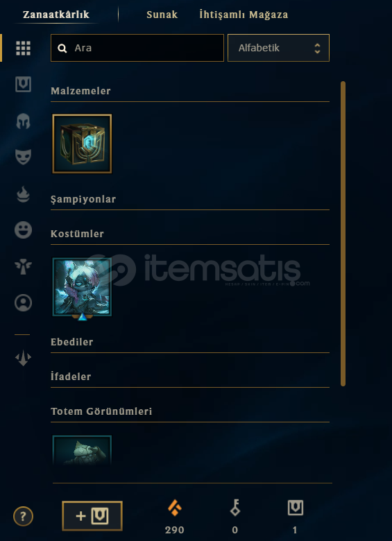This screenshot has width=392, height=541.
Task: Select the Zanaatkârlık tab
Action: [x=56, y=15]
